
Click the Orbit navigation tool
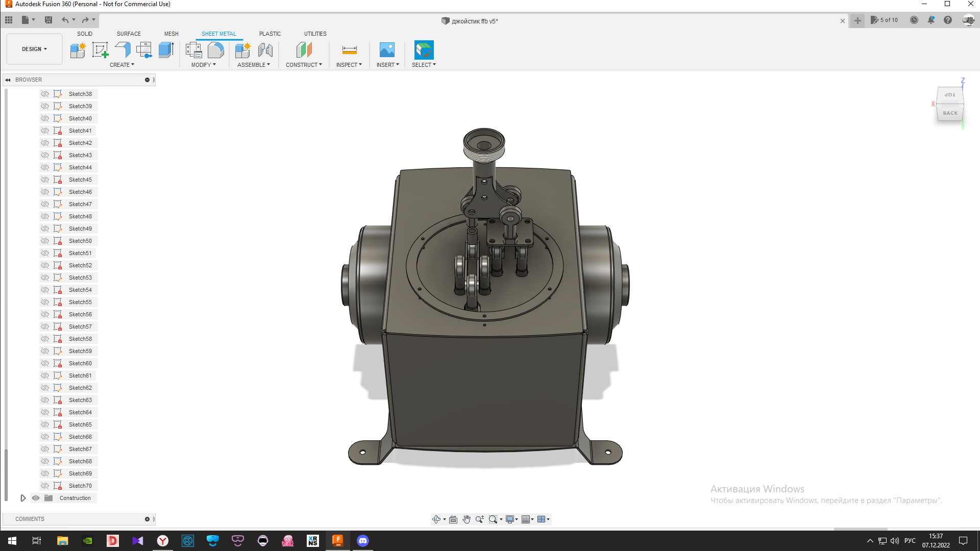(436, 519)
